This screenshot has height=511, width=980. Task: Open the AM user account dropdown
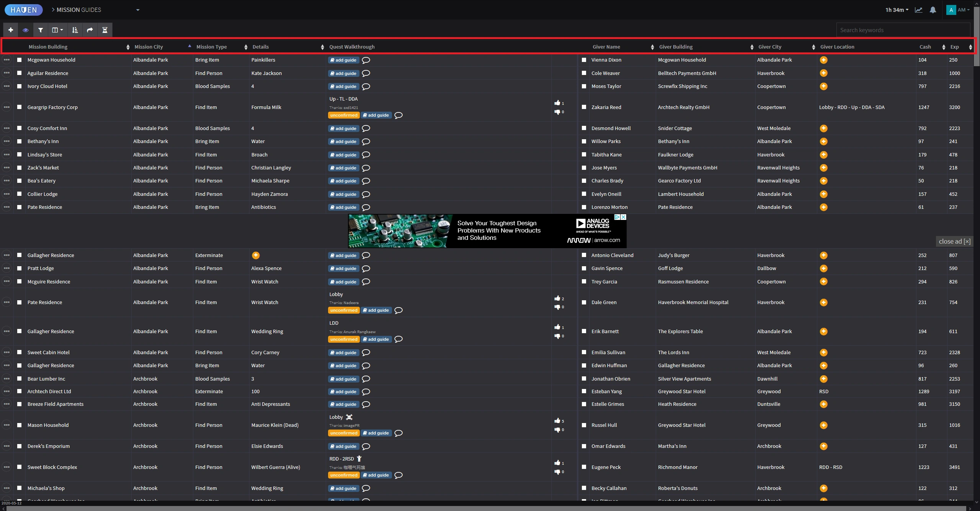click(961, 10)
